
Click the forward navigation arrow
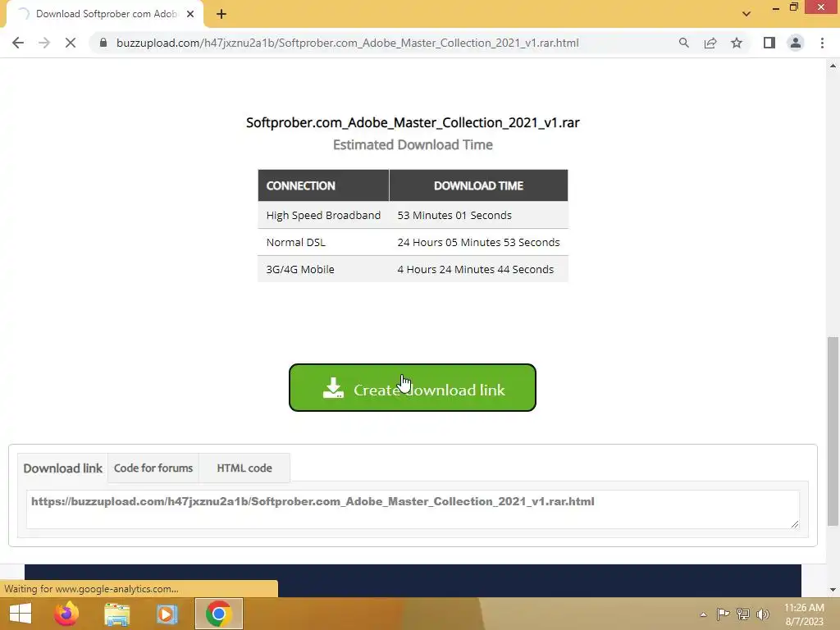click(x=44, y=43)
